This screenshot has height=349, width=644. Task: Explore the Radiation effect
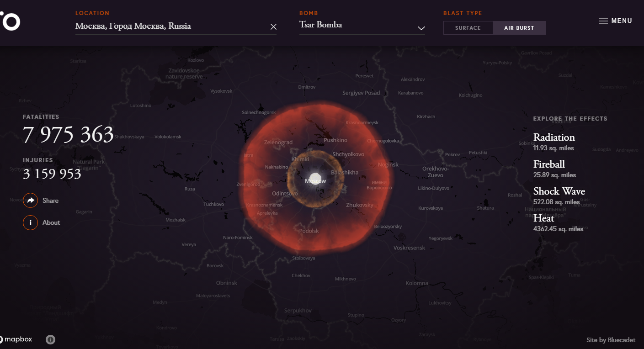[x=554, y=137]
